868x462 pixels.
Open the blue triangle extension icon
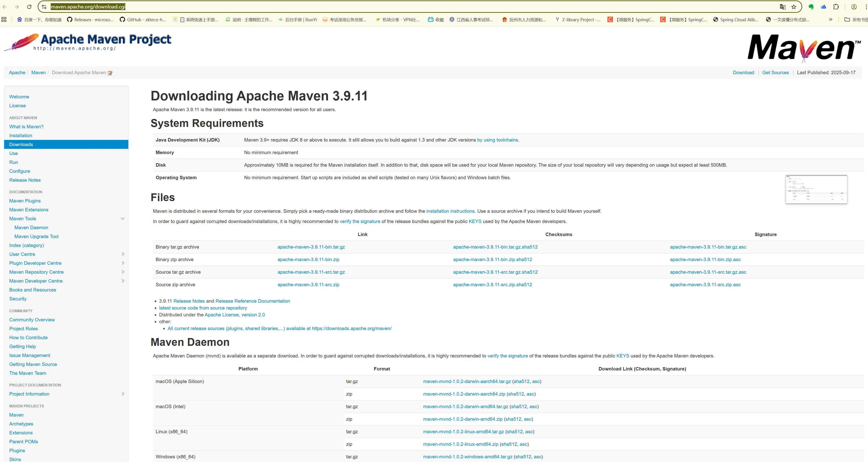coord(823,7)
